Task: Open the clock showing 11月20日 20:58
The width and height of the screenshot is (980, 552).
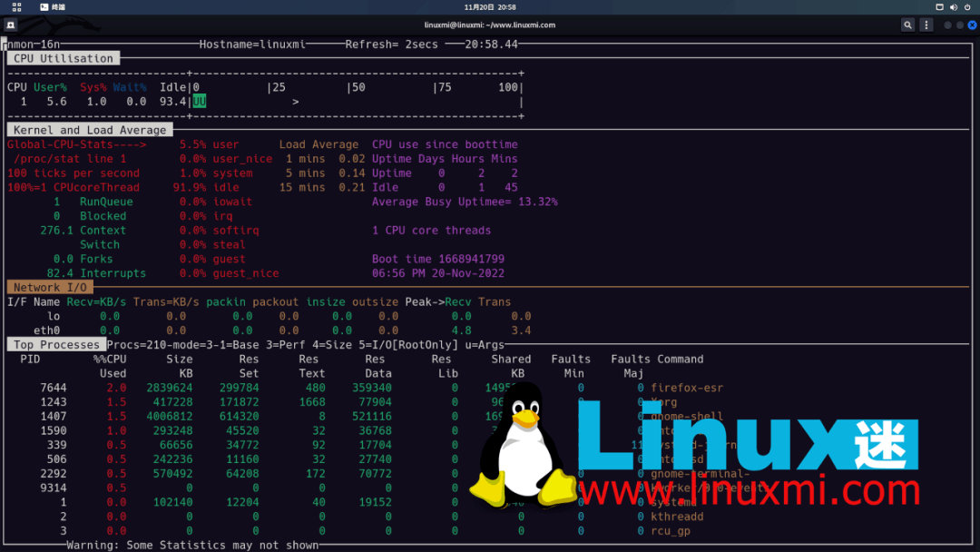Action: coord(489,7)
